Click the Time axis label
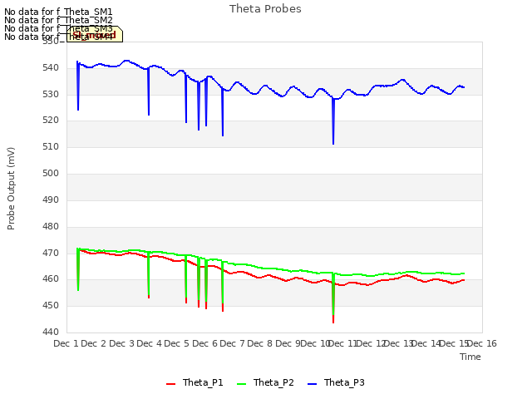 (x=470, y=357)
